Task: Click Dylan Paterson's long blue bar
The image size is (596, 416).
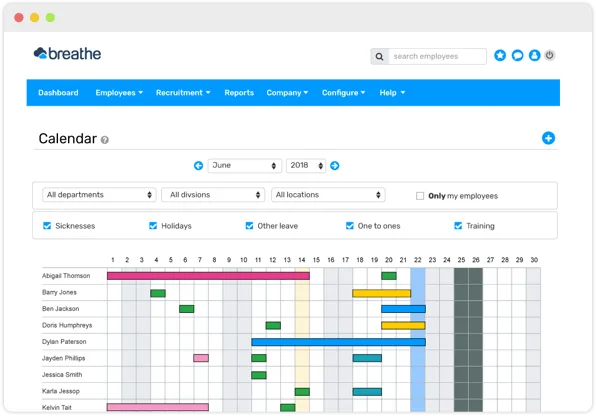Action: click(338, 342)
